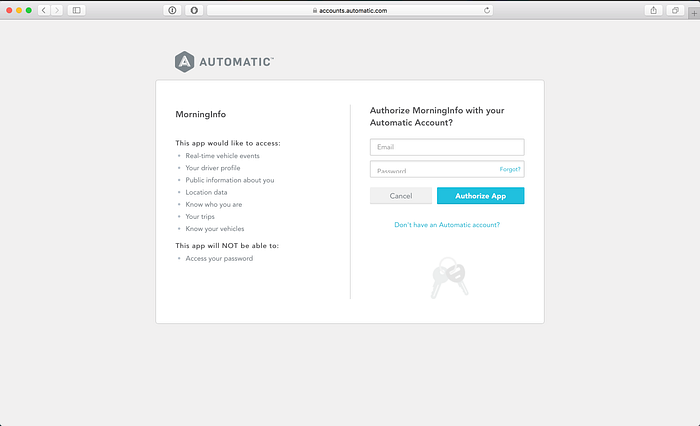Screen dimensions: 700x426
Task: Click the MorningInfo app name heading
Action: [x=200, y=114]
